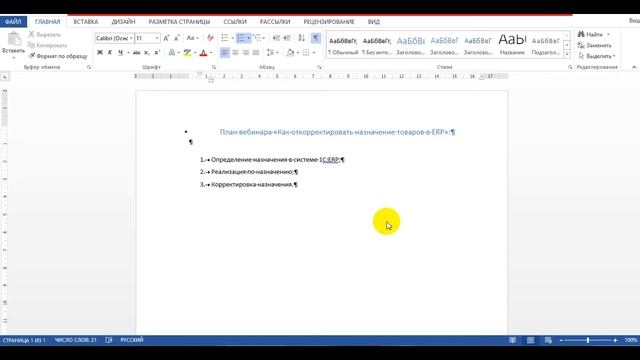640x360 pixels.
Task: Open the line spacing dropdown
Action: (272, 53)
